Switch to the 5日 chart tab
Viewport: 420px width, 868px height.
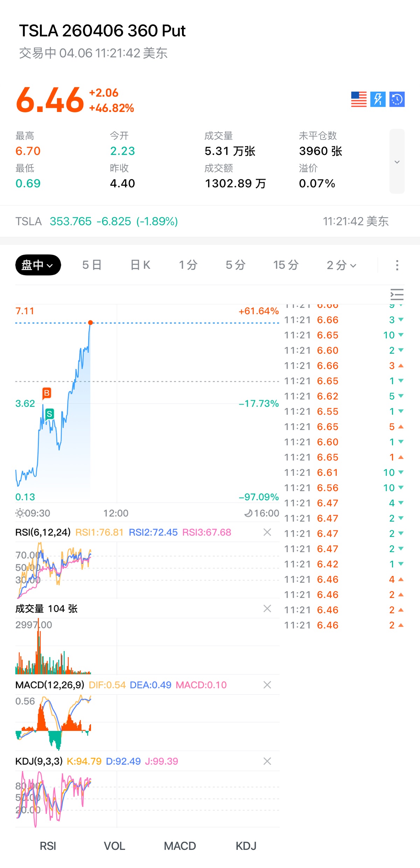click(x=92, y=265)
